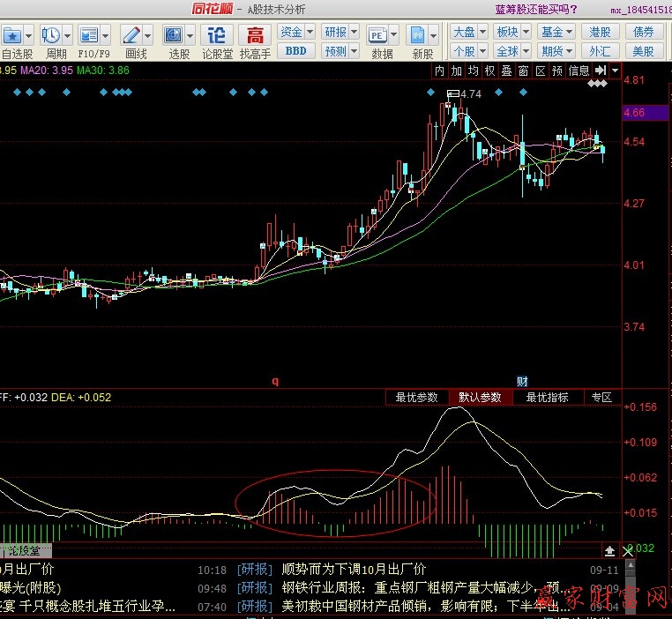
Task: Toggle the 权 adjustment option
Action: tap(490, 71)
